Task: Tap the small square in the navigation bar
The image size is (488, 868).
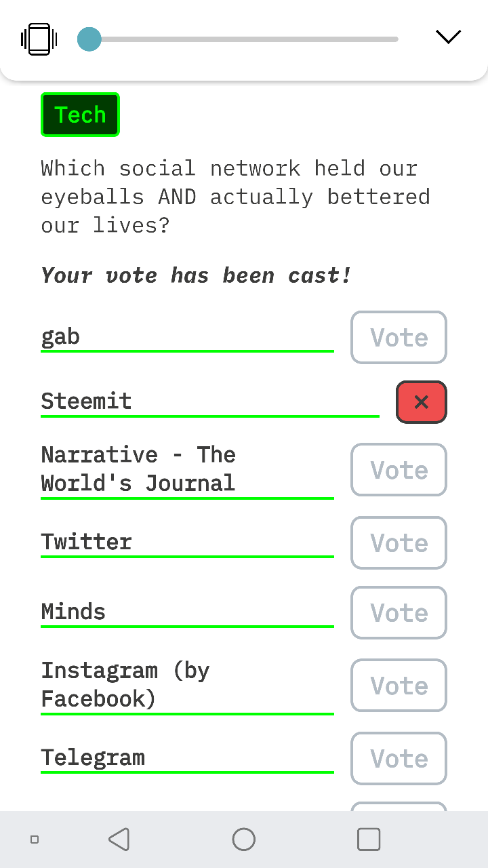Action: (35, 840)
